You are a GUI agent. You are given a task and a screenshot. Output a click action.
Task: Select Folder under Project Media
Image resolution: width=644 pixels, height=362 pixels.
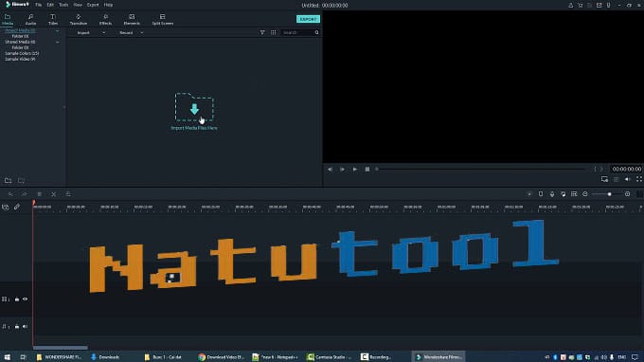(x=20, y=36)
